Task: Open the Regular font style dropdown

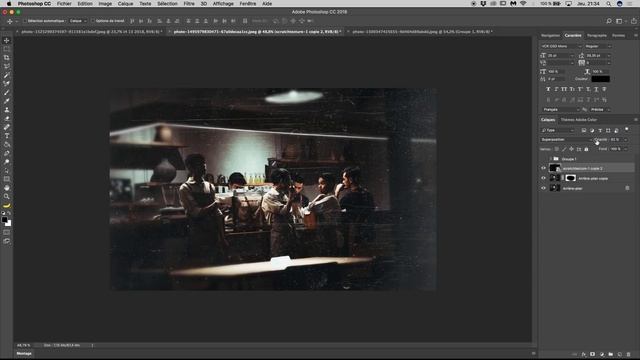Action: [x=598, y=46]
